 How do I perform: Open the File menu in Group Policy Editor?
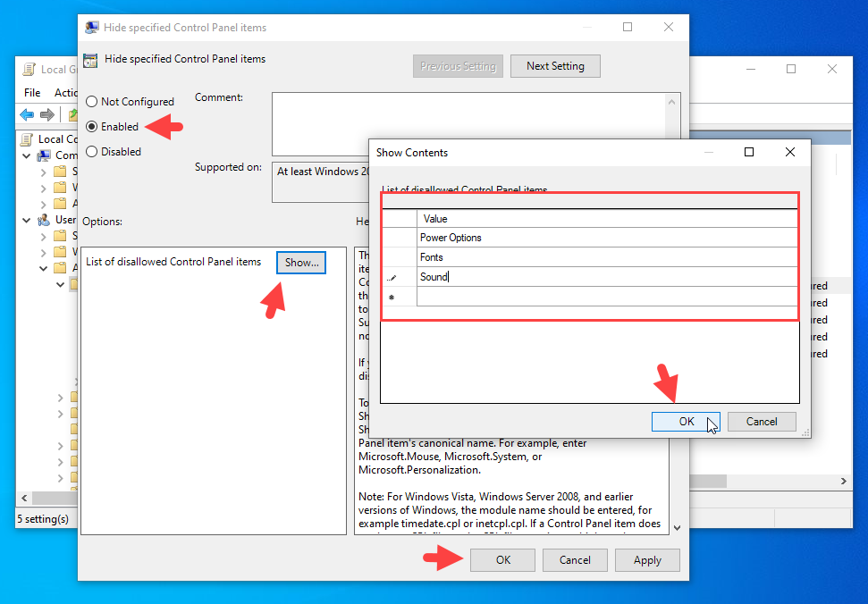(x=32, y=92)
